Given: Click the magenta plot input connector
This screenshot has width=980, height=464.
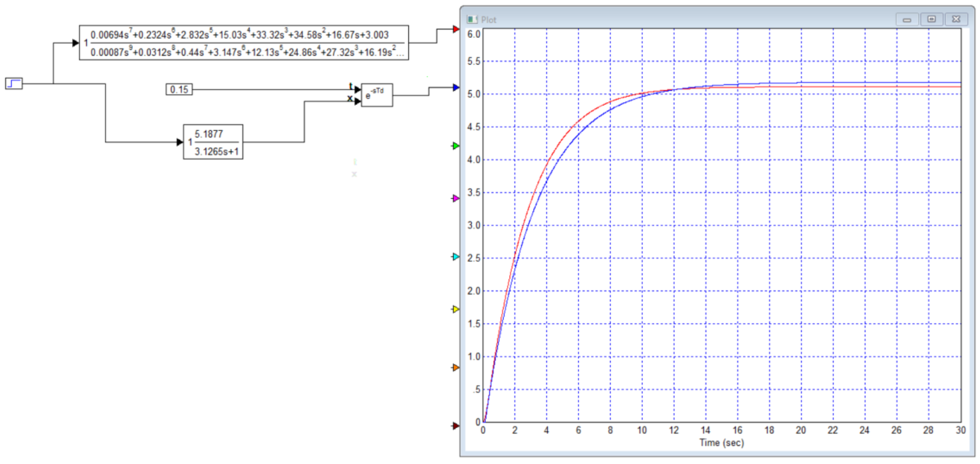Looking at the screenshot, I should click(456, 198).
